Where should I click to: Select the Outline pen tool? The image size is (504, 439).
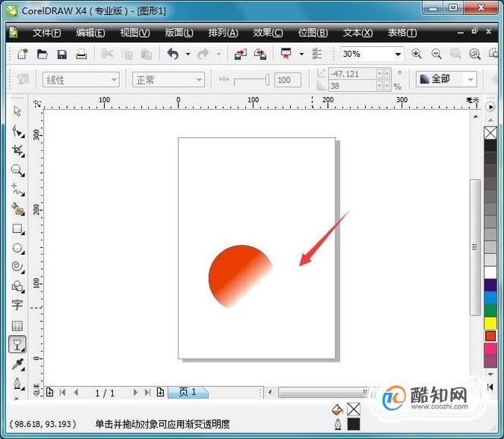pyautogui.click(x=17, y=384)
